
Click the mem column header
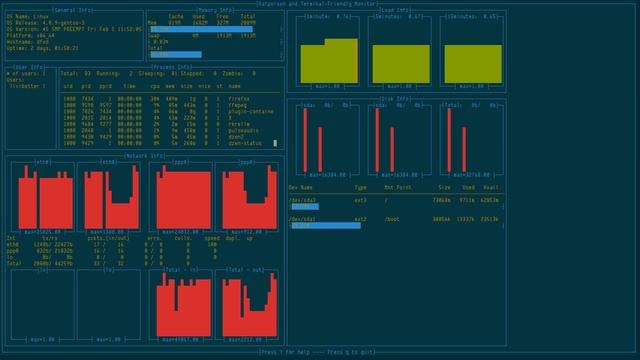click(170, 87)
